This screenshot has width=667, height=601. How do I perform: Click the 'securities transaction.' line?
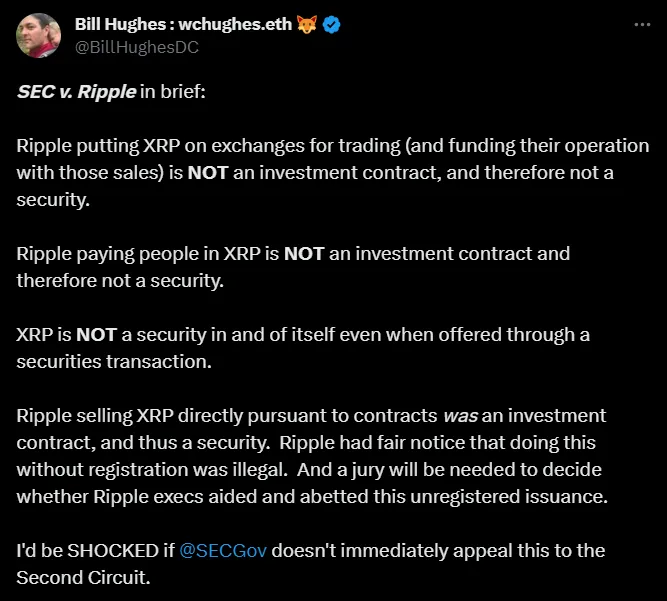[113, 362]
